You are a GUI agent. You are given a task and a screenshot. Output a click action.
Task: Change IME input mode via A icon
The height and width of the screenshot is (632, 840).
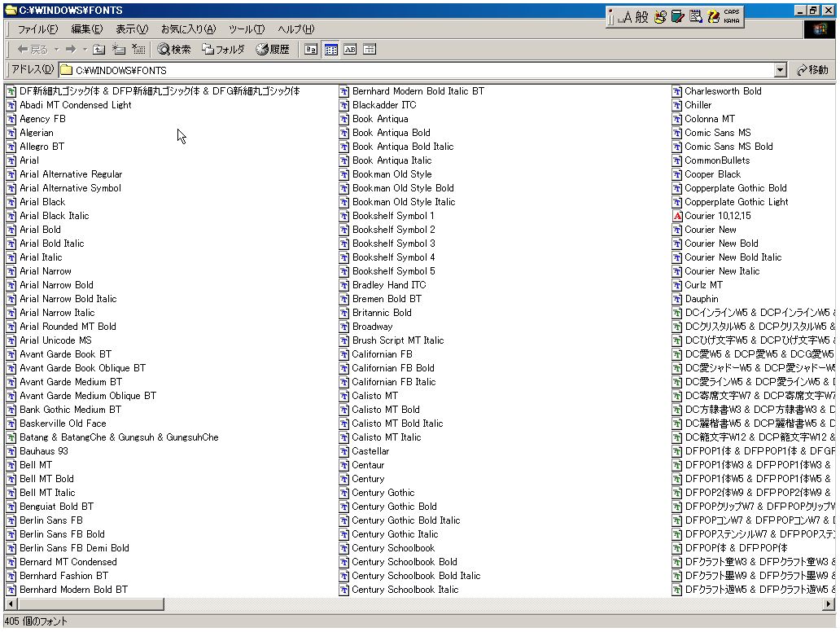click(625, 17)
